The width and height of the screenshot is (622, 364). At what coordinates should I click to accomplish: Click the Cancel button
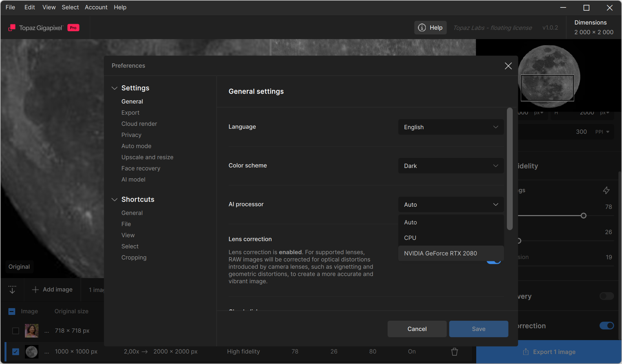pyautogui.click(x=417, y=329)
